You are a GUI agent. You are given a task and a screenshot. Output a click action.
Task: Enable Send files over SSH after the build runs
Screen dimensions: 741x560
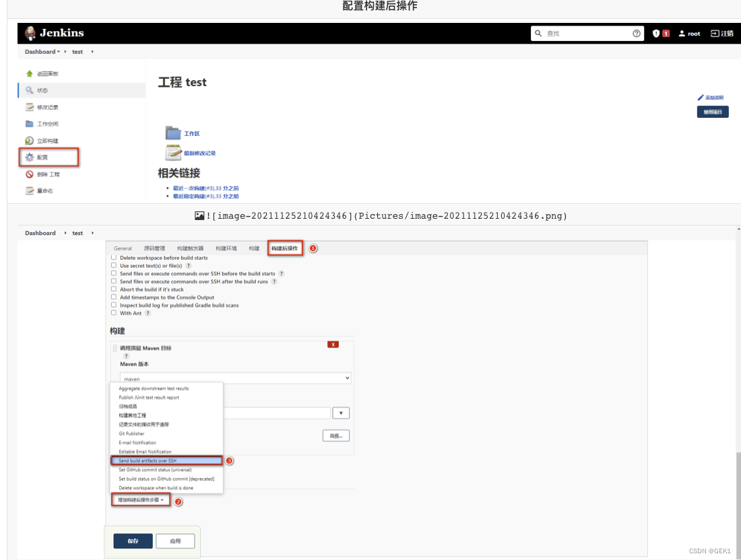(113, 281)
